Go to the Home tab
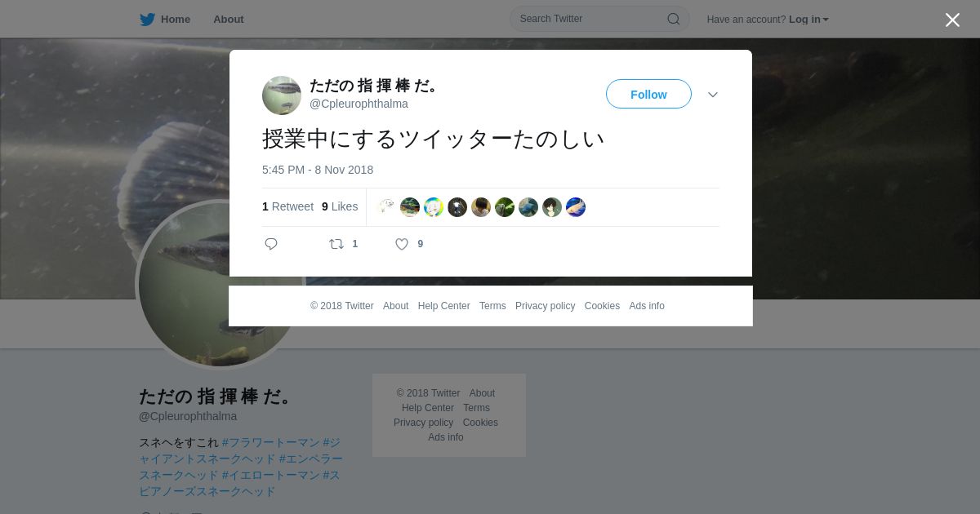This screenshot has width=980, height=514. [x=165, y=20]
